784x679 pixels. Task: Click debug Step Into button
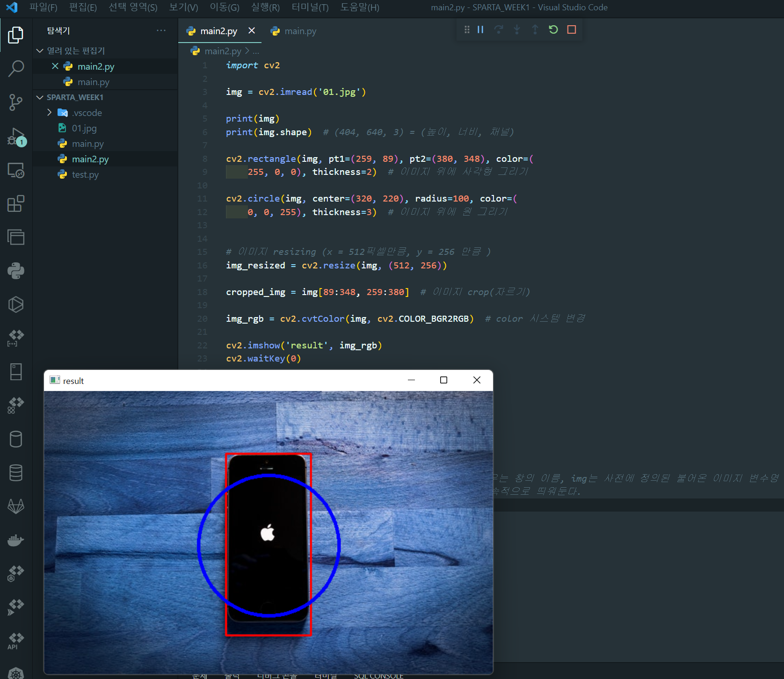pos(517,29)
